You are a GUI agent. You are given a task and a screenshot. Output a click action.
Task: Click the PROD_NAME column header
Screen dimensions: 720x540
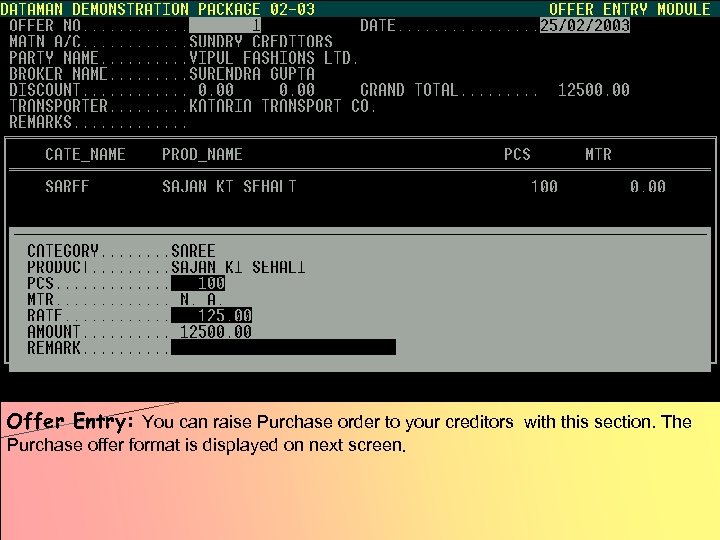(202, 154)
